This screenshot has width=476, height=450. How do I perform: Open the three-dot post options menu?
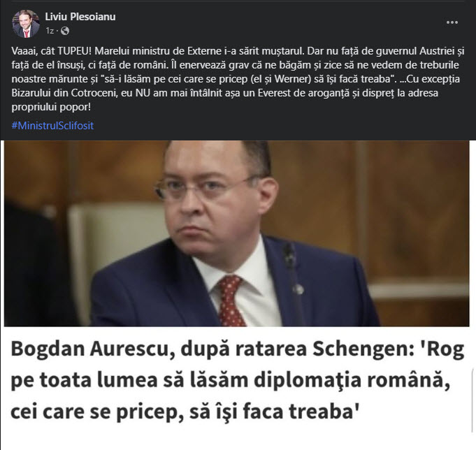pyautogui.click(x=452, y=22)
